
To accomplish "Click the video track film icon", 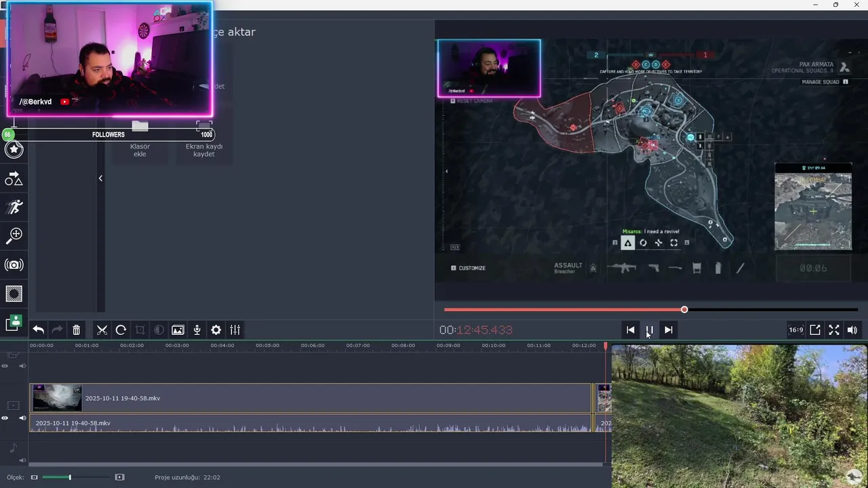I will [x=13, y=405].
